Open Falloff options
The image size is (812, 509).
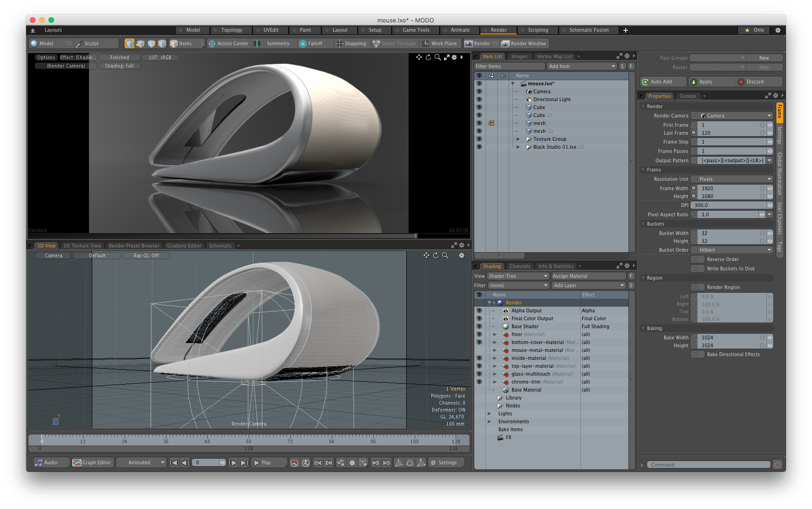click(x=315, y=43)
